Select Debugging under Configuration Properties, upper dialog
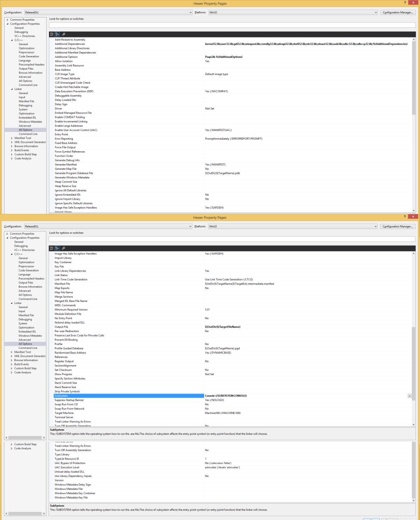420x520 pixels. 21,32
